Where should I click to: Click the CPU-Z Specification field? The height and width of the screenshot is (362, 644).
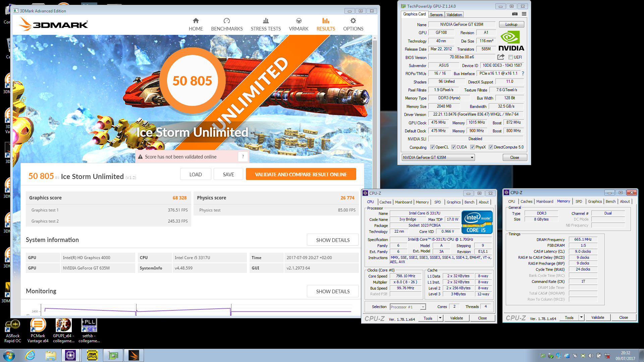[x=440, y=239]
